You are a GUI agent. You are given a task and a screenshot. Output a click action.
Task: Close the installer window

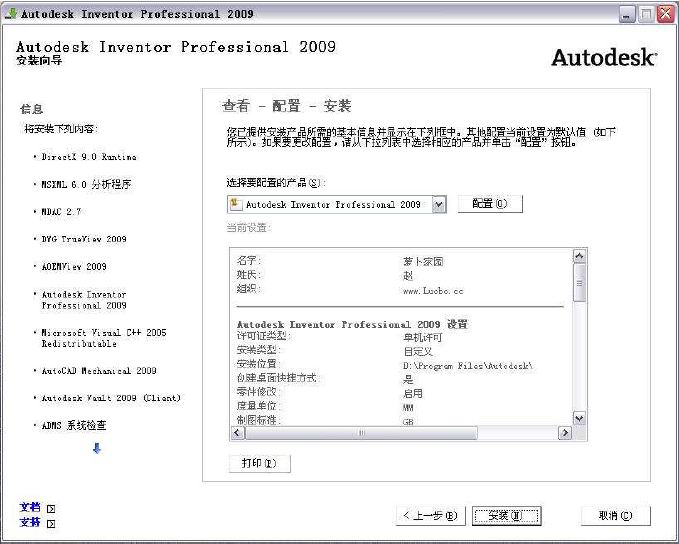[666, 14]
